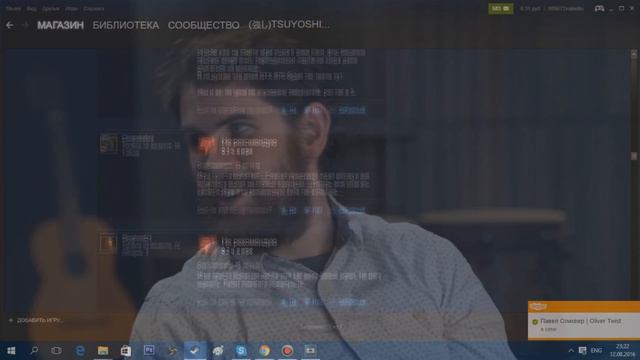Open the МАГАЗИН section

[x=60, y=25]
